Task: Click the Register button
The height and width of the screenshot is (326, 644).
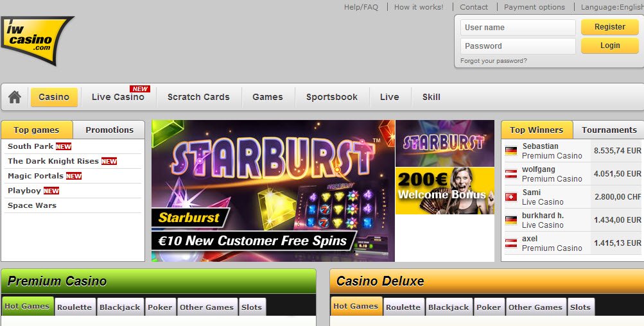Action: coord(610,27)
